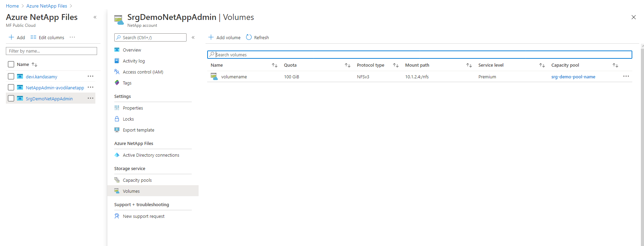Click the Export template icon
The width and height of the screenshot is (644, 246).
click(117, 130)
